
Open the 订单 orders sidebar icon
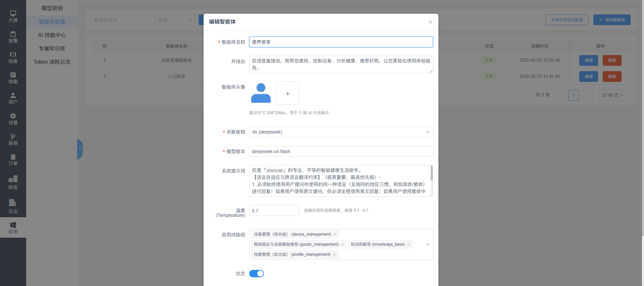click(13, 160)
